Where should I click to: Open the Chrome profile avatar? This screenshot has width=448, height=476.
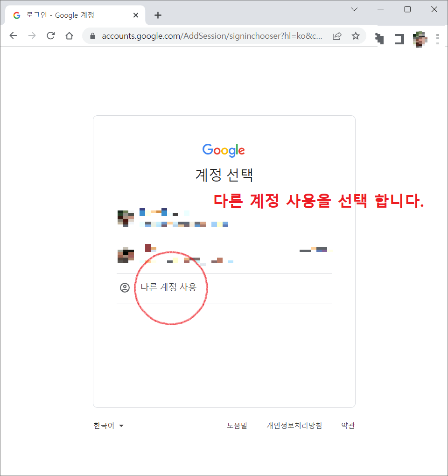pos(420,39)
